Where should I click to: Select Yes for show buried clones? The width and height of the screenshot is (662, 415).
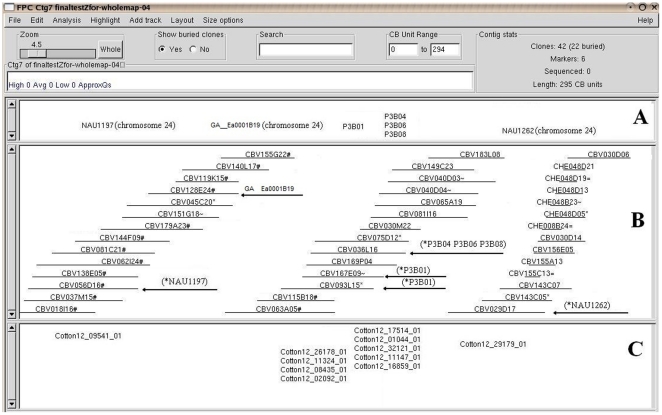click(163, 49)
